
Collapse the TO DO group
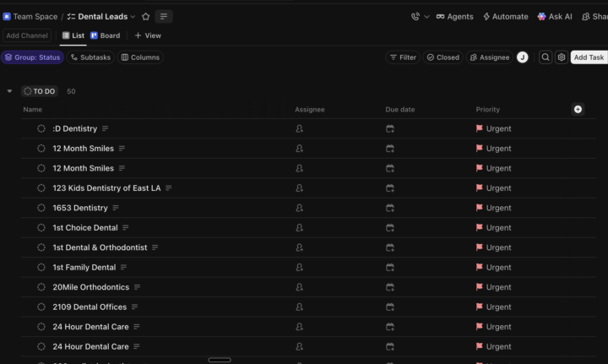(x=9, y=91)
